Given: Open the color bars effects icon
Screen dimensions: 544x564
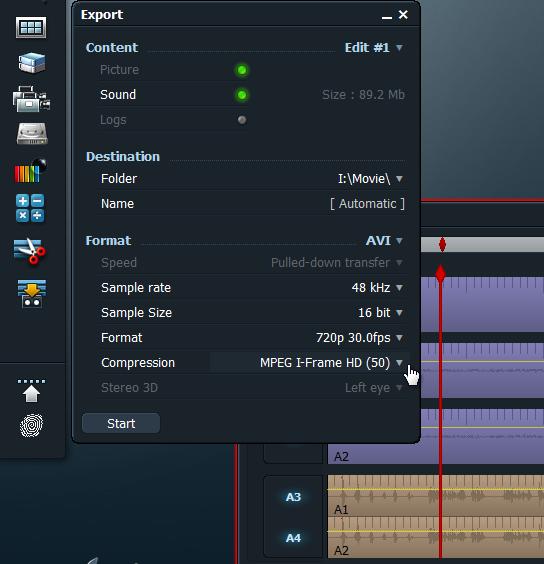Looking at the screenshot, I should pyautogui.click(x=31, y=171).
